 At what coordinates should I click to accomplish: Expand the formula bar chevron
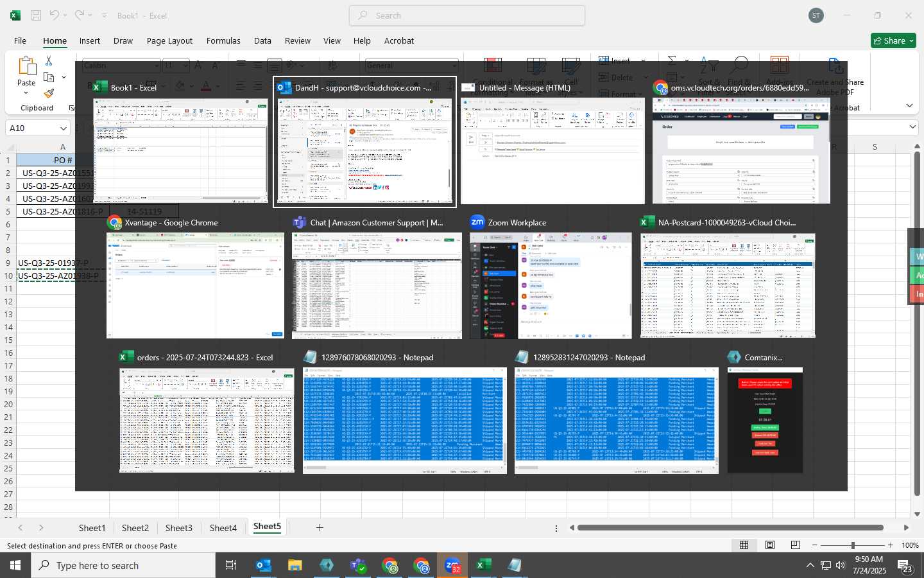(913, 127)
